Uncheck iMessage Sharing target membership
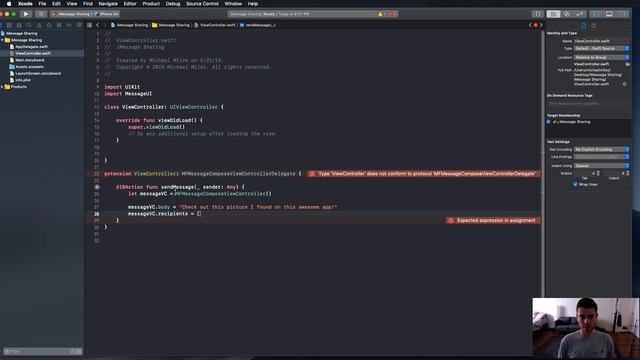Screen dimensions: 640x360 pos(549,122)
